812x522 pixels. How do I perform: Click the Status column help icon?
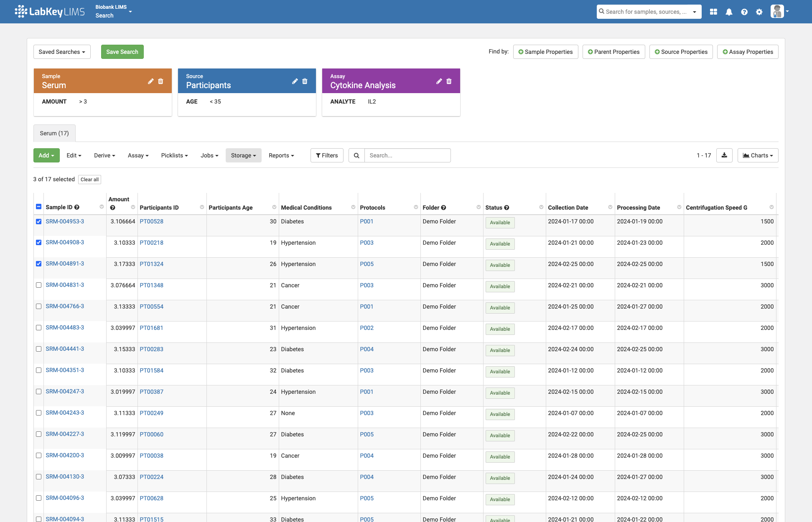click(x=507, y=208)
